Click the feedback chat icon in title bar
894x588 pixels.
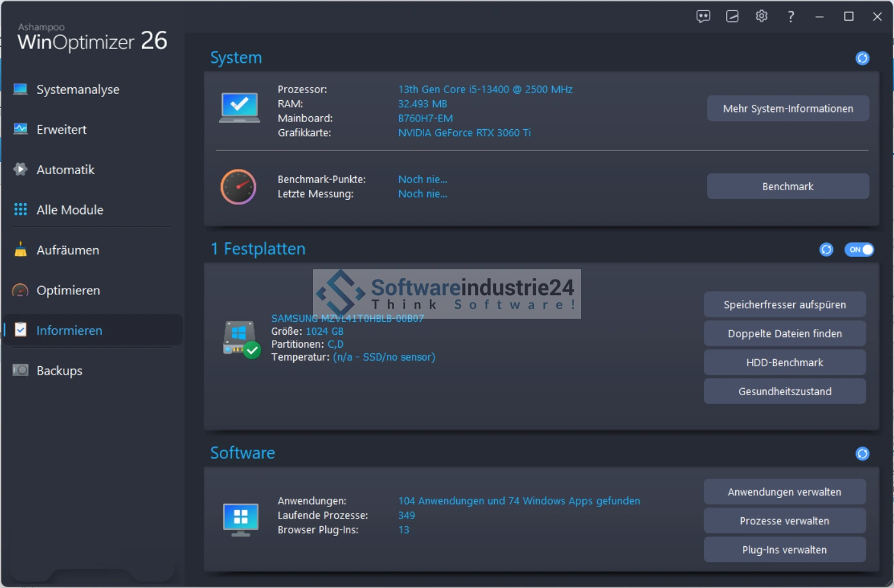pyautogui.click(x=703, y=17)
